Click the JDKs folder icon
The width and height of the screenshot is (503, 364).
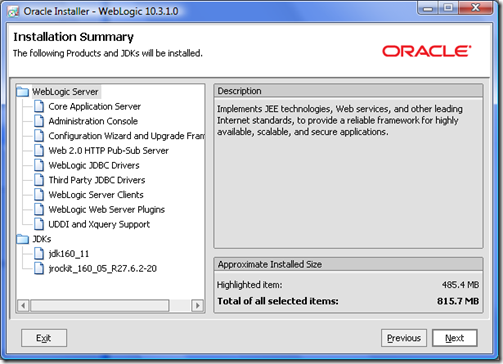pyautogui.click(x=22, y=239)
